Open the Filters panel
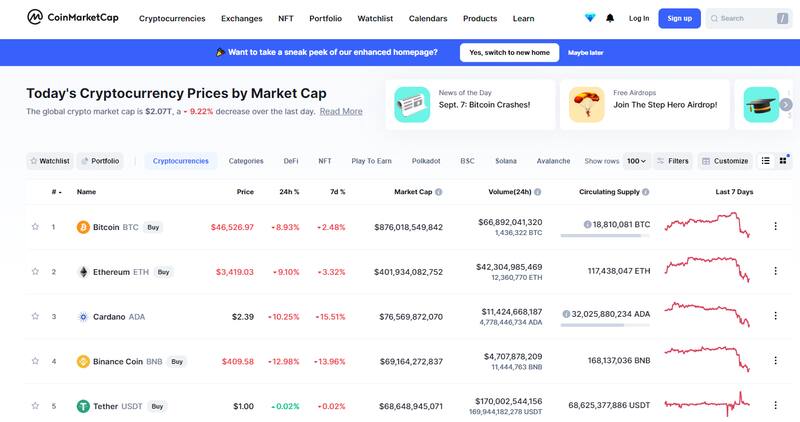This screenshot has width=800, height=422. click(673, 160)
